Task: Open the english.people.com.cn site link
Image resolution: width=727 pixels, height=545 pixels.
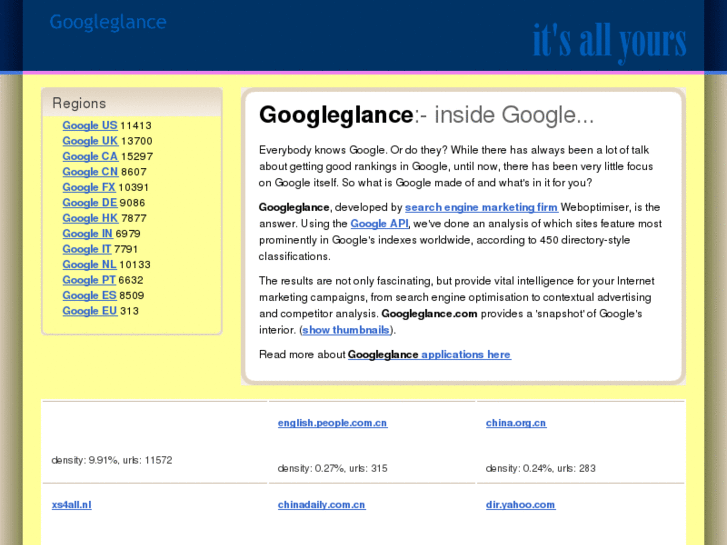Action: 332,423
